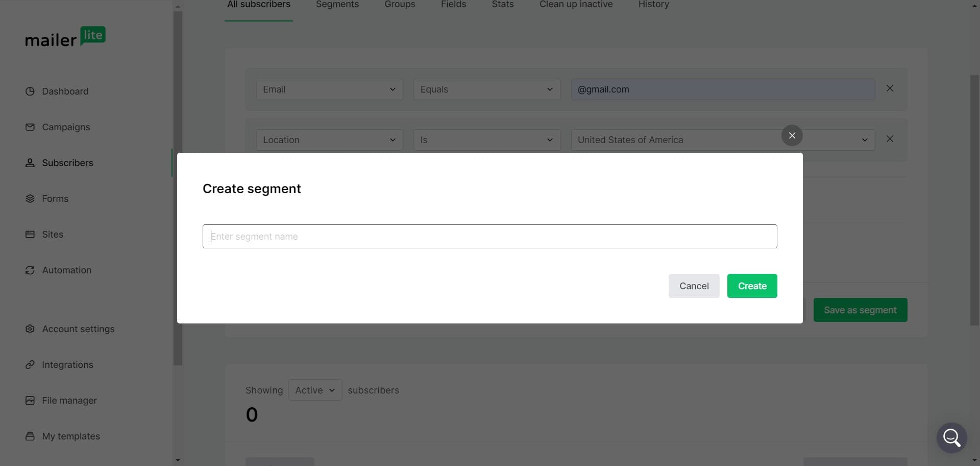Remove the @gmail.com email filter row

pyautogui.click(x=890, y=88)
